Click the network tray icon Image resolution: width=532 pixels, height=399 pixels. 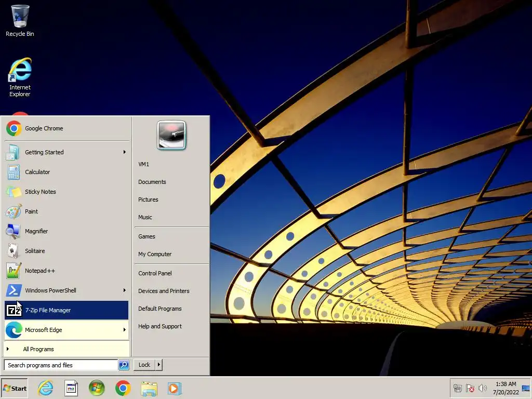[458, 388]
